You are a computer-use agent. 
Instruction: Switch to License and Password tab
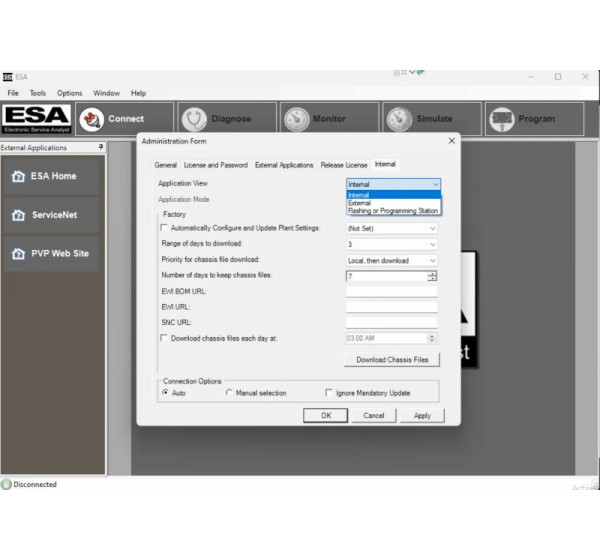(215, 165)
